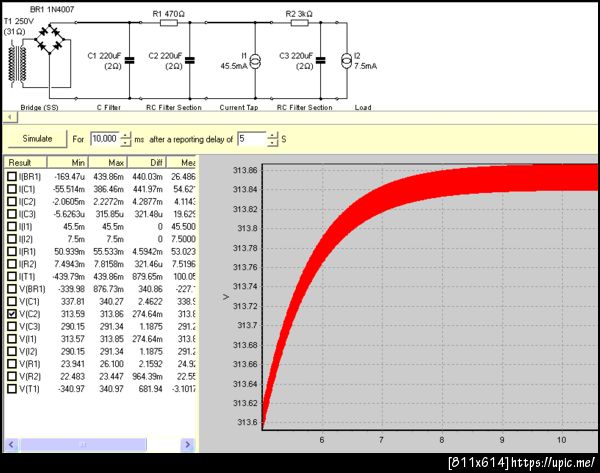The width and height of the screenshot is (600, 473).
Task: Toggle the I(R1) result checkbox
Action: point(12,251)
